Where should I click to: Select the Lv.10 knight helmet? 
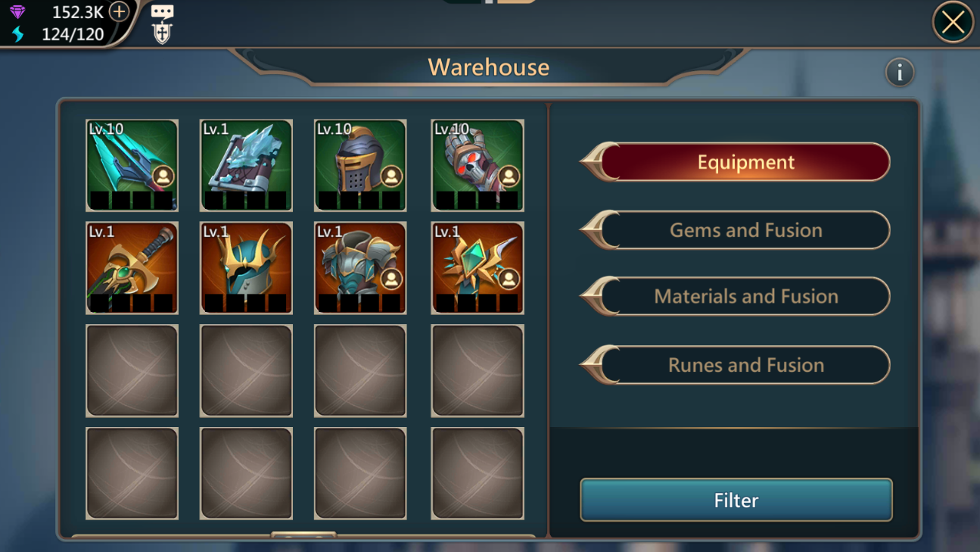[360, 165]
